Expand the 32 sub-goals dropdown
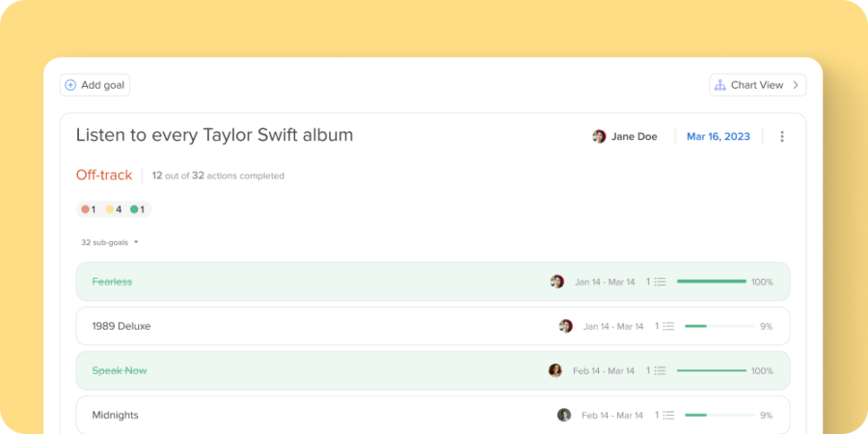 pyautogui.click(x=110, y=242)
